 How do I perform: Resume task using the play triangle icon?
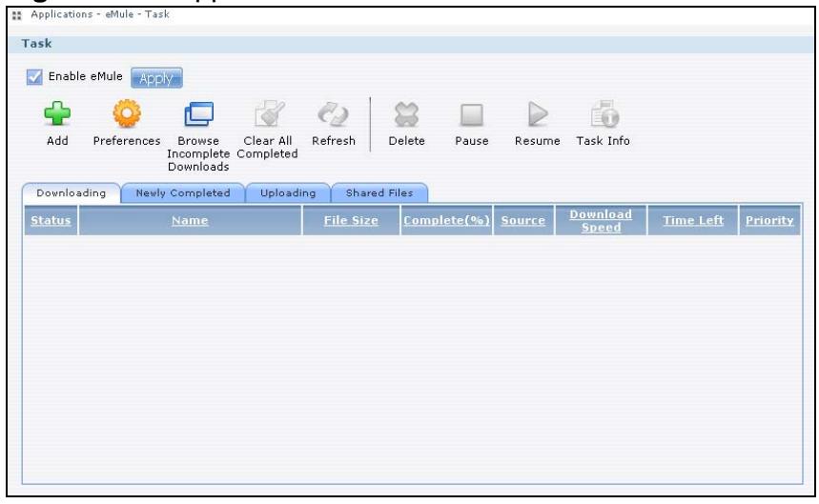tap(538, 113)
